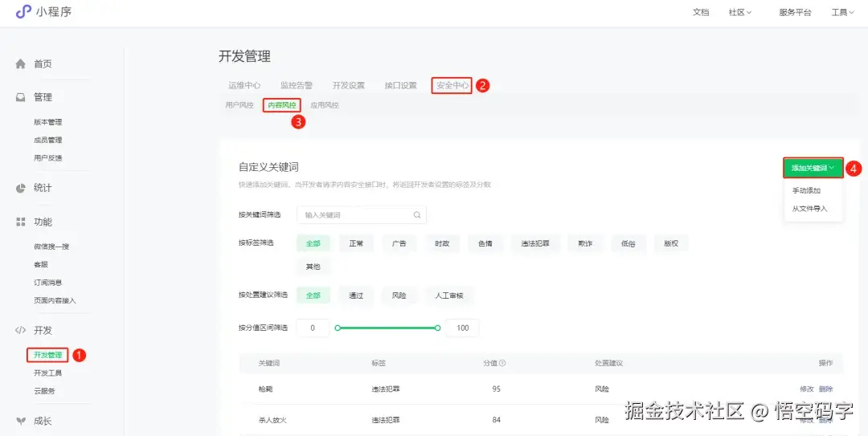Viewport: 868px width, 436px height.
Task: Click the green score range slider track
Action: [x=387, y=328]
